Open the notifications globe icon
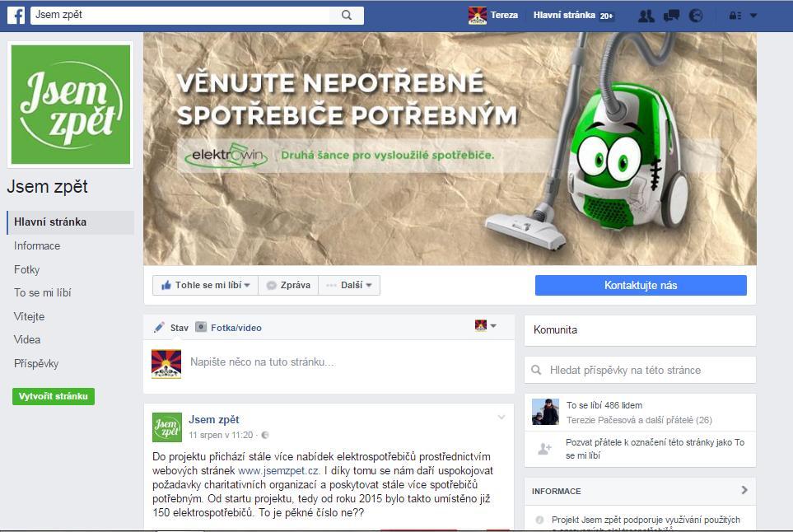 pos(696,16)
